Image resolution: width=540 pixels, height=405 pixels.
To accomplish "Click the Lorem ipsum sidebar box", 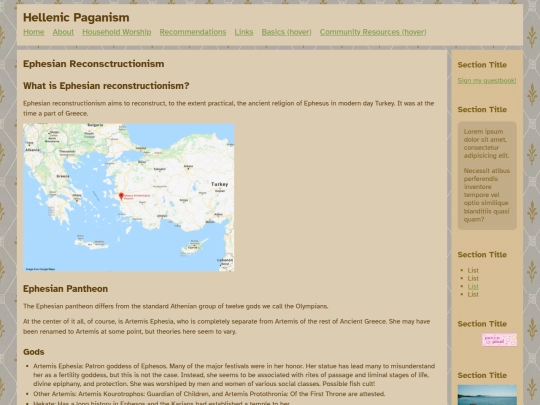I will pos(487,176).
